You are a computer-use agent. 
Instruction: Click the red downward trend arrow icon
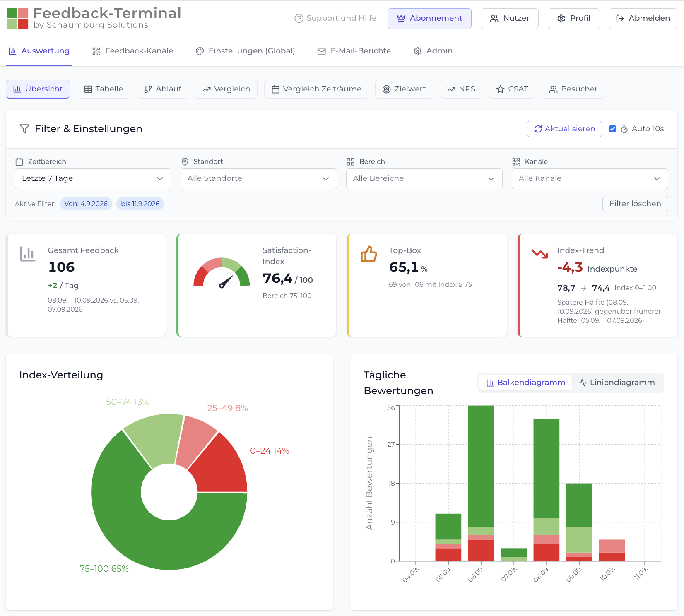coord(539,253)
